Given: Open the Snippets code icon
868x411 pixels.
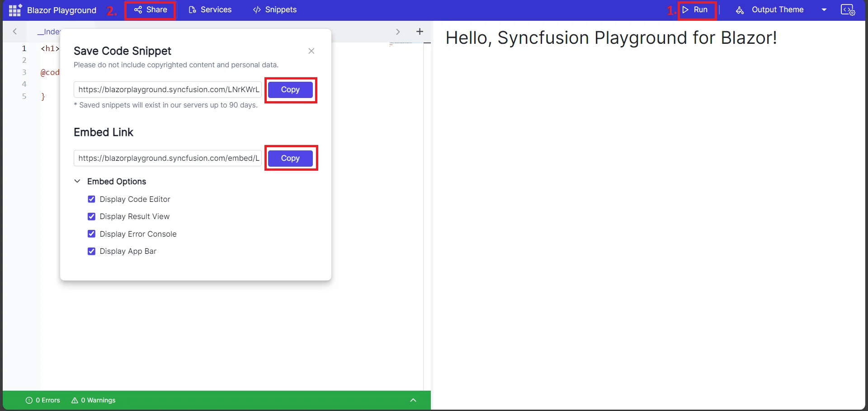Looking at the screenshot, I should point(256,9).
